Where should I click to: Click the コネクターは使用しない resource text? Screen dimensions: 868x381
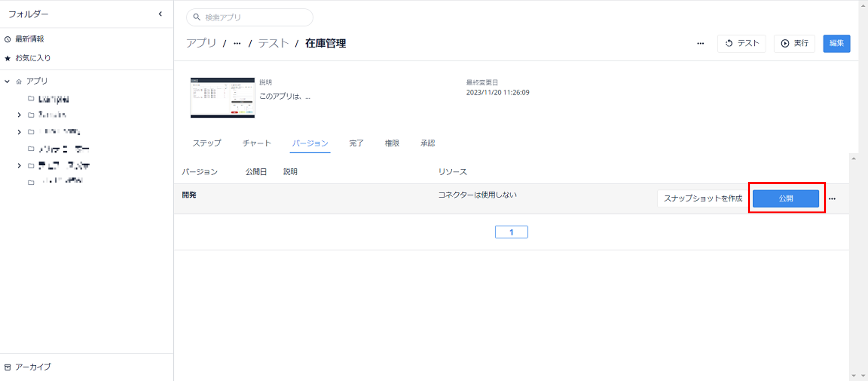(477, 195)
